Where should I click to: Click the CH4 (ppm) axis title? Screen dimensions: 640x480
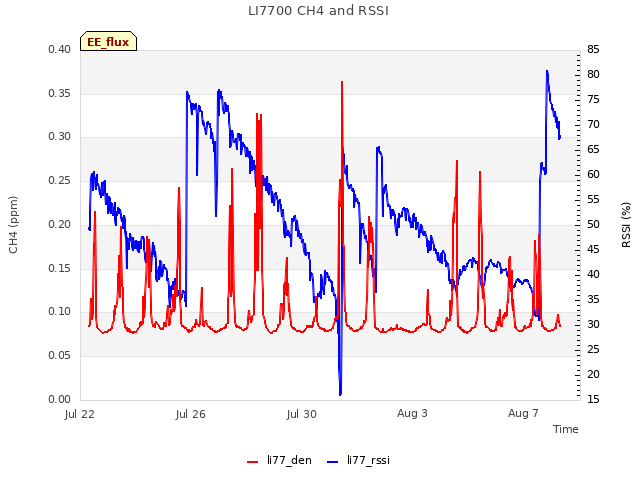(x=13, y=225)
